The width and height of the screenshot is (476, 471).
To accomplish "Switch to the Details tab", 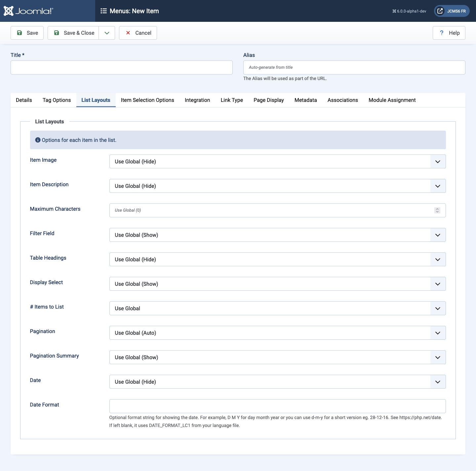I will pos(24,100).
